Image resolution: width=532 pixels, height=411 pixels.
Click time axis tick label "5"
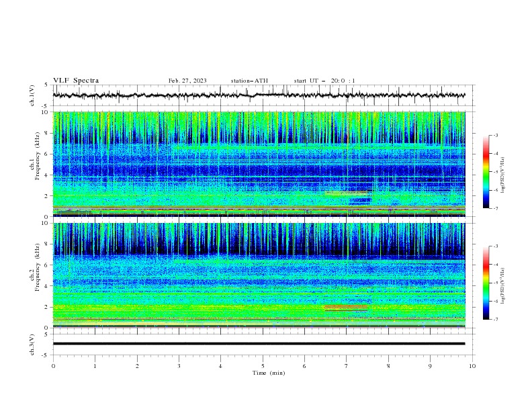[263, 366]
